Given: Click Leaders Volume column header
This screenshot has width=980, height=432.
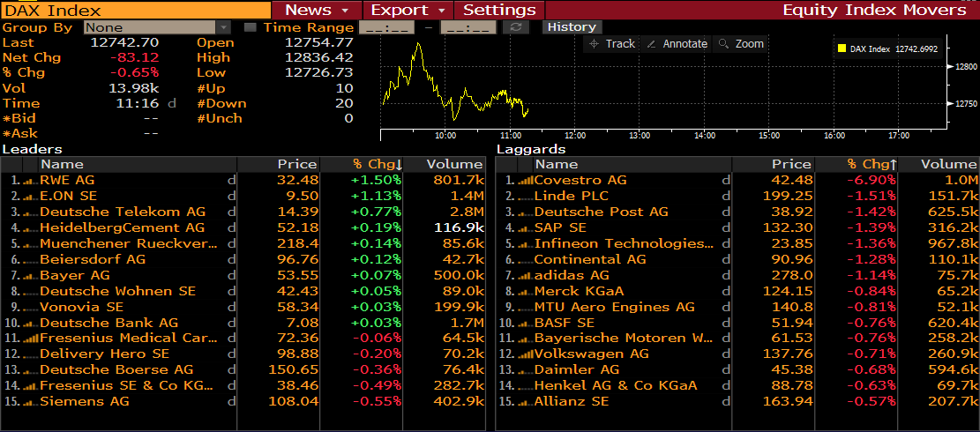Looking at the screenshot, I should [x=445, y=164].
